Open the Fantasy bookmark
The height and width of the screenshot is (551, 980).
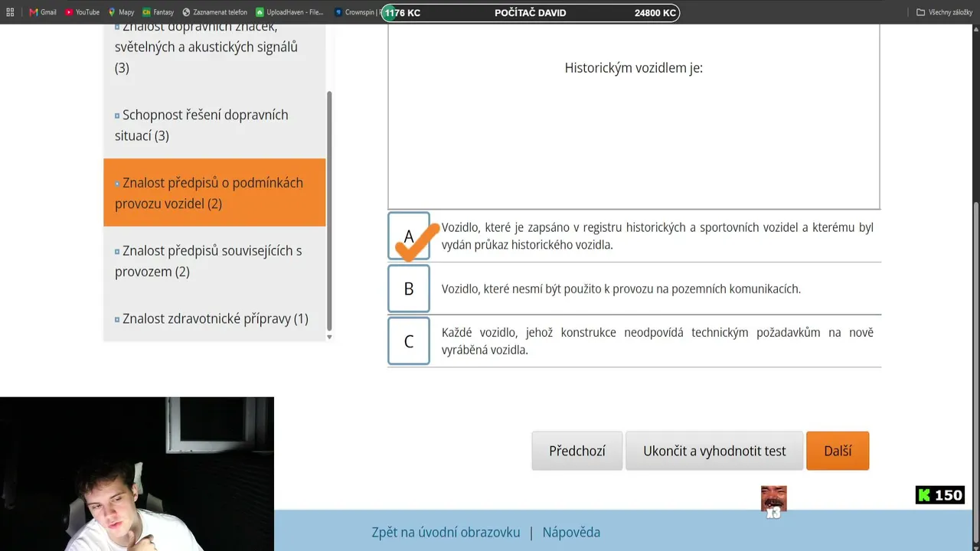(158, 12)
